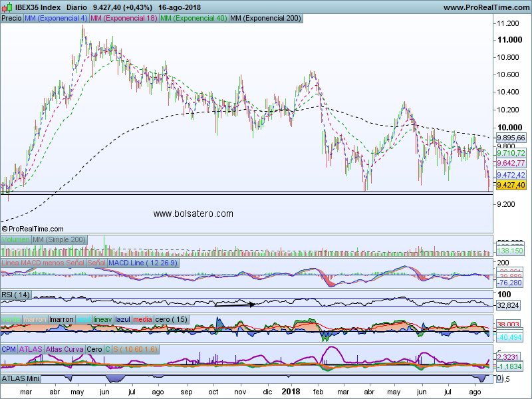Select the MM (Exponencial 18) legend label

pos(124,18)
